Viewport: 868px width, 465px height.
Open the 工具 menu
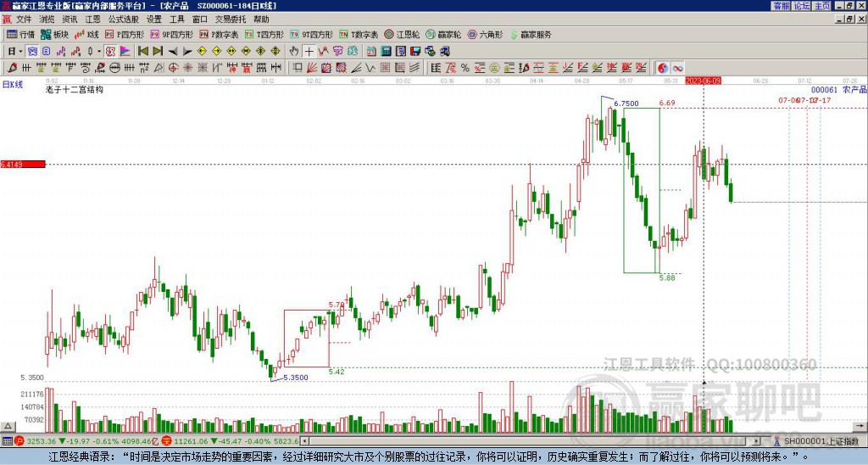click(x=176, y=20)
